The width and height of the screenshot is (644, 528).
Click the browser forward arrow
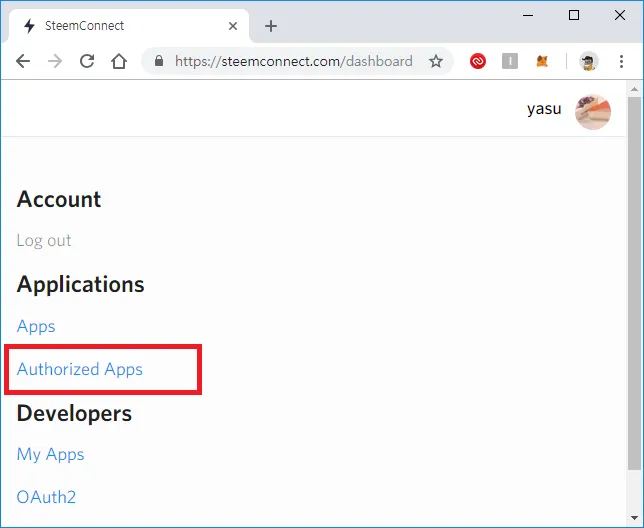pyautogui.click(x=55, y=62)
